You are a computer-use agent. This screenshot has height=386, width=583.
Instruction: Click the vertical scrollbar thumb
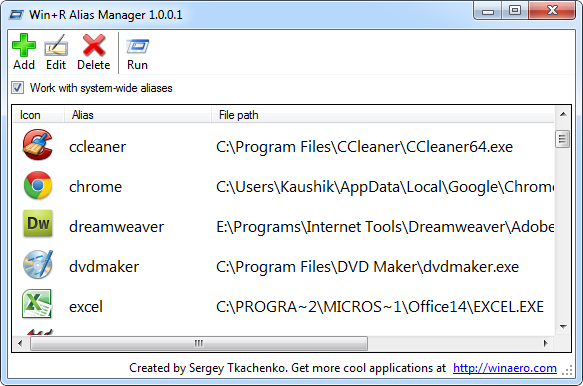point(563,139)
